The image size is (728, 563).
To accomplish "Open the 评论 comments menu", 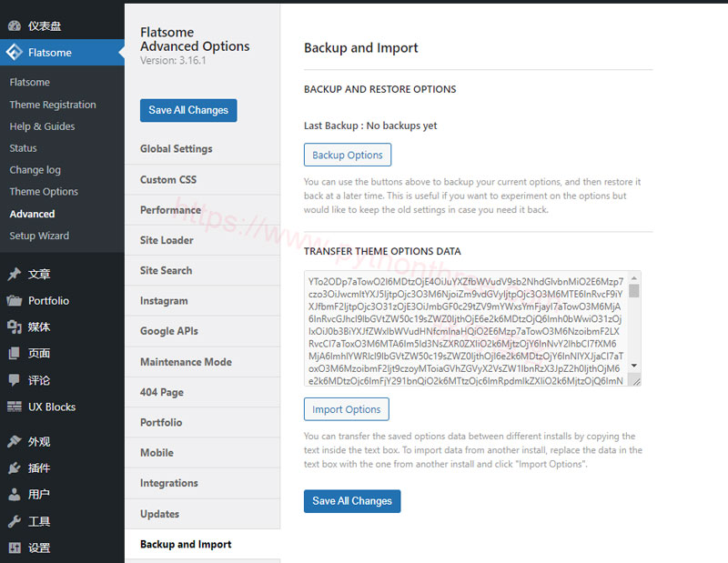I will [x=62, y=380].
